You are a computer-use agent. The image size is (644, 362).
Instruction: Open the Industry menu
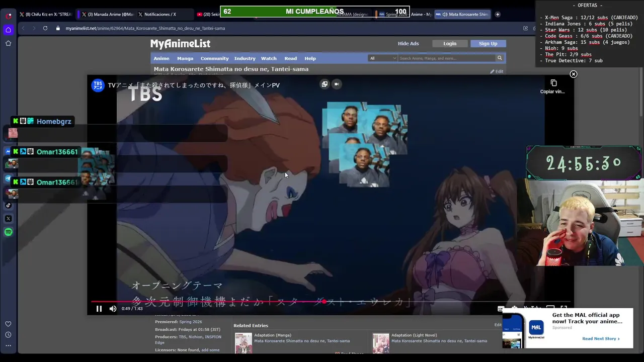tap(245, 58)
